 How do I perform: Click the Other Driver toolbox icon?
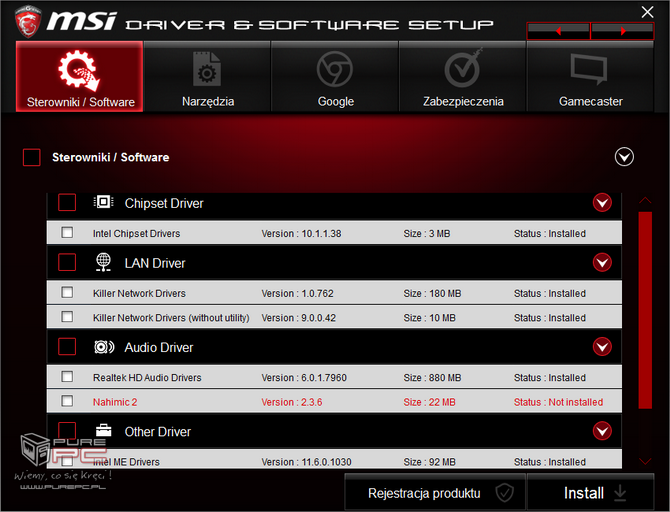click(103, 430)
